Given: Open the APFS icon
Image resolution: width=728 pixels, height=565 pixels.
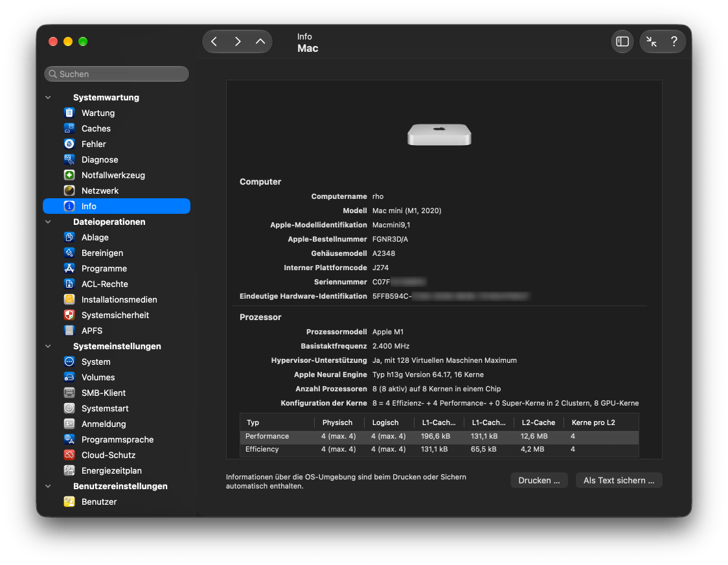Looking at the screenshot, I should click(69, 331).
